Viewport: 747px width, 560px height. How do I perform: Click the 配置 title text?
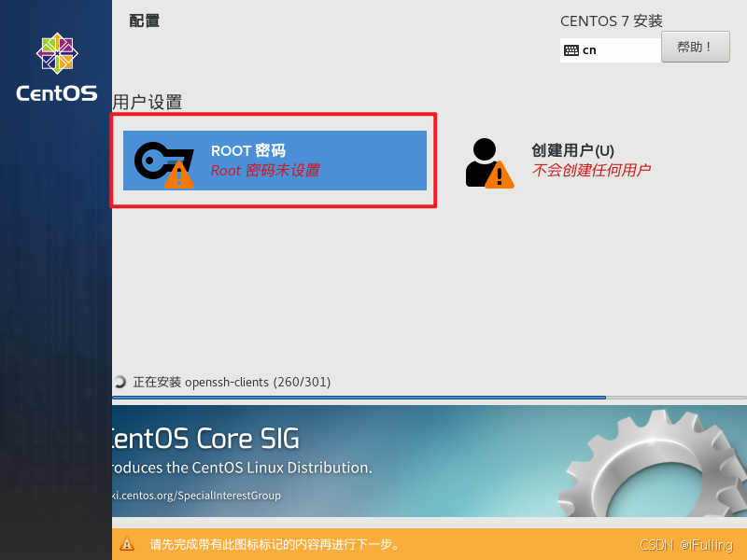click(x=145, y=21)
